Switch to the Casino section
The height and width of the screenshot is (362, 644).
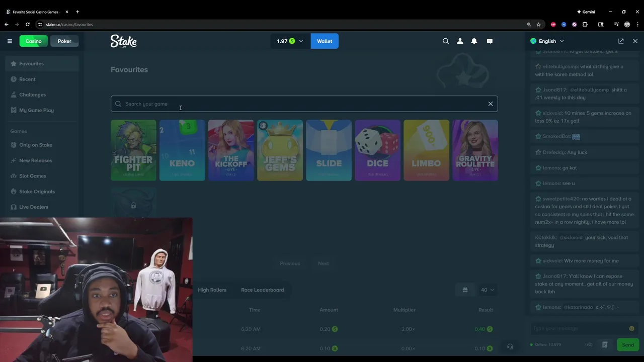(x=34, y=41)
